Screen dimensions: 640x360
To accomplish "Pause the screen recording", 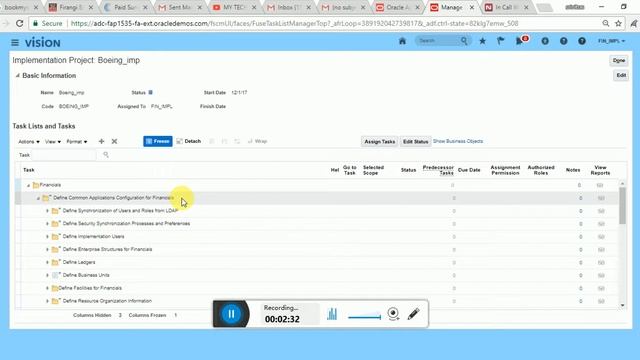I will click(231, 313).
